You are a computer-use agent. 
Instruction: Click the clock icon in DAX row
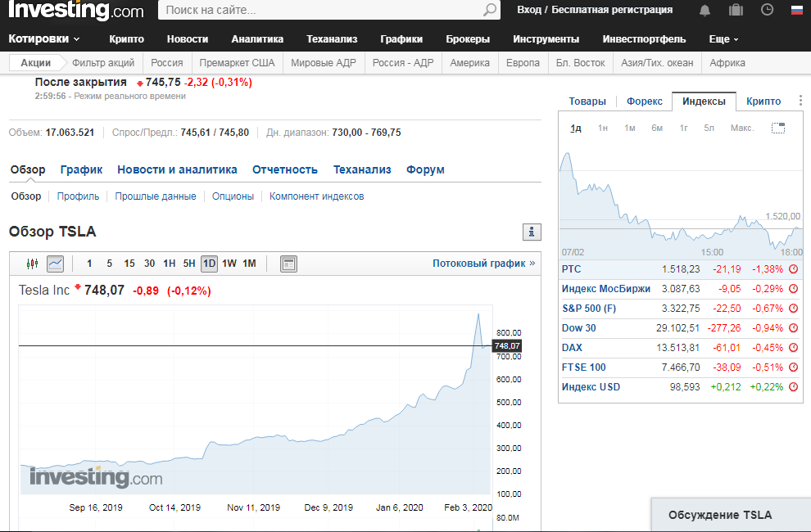coord(794,348)
